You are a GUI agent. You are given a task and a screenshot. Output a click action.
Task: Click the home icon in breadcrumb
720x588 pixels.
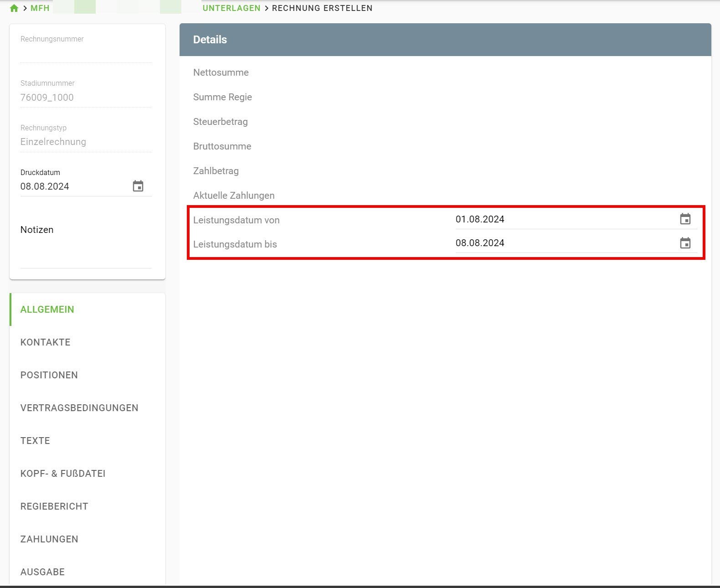coord(14,8)
